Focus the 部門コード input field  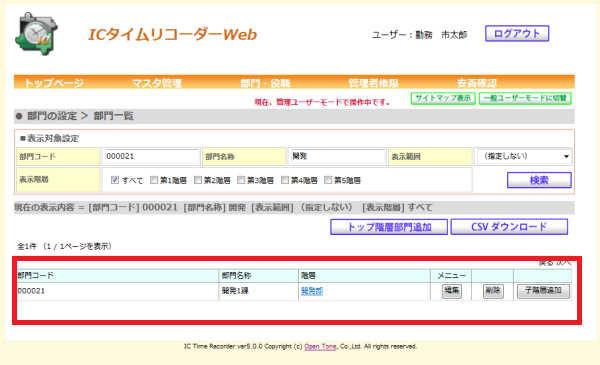[x=152, y=156]
